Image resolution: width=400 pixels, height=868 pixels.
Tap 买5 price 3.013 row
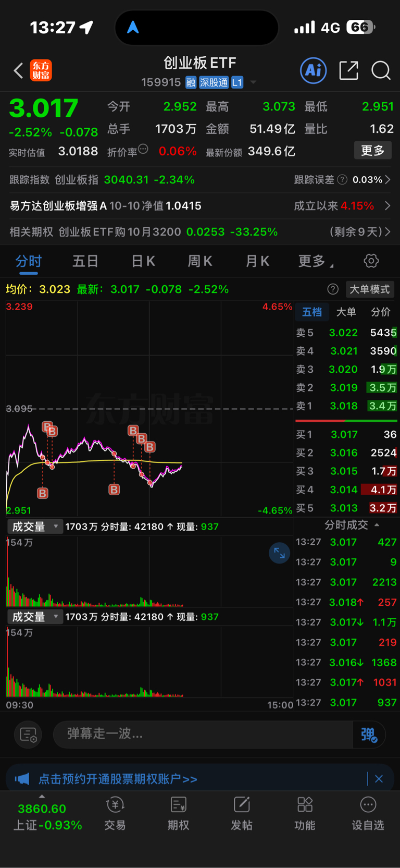click(x=346, y=508)
